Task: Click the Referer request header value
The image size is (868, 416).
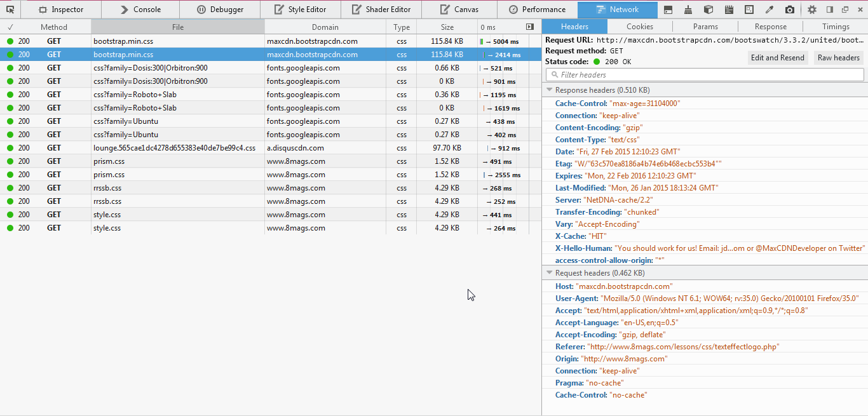Action: [683, 347]
